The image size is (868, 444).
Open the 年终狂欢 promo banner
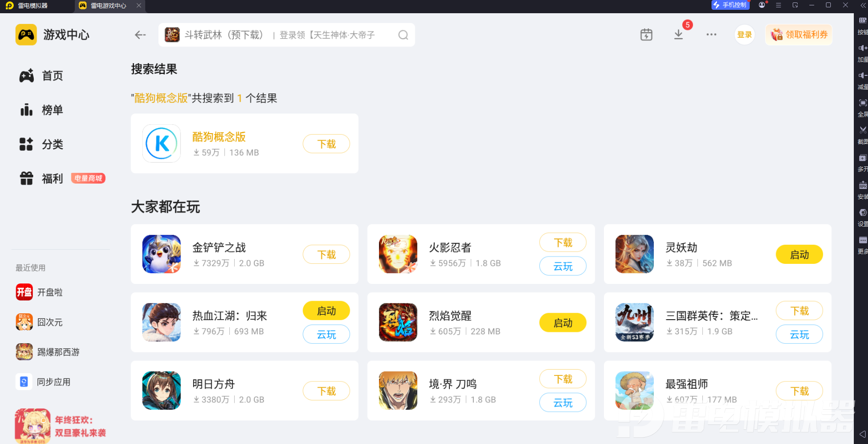point(61,426)
